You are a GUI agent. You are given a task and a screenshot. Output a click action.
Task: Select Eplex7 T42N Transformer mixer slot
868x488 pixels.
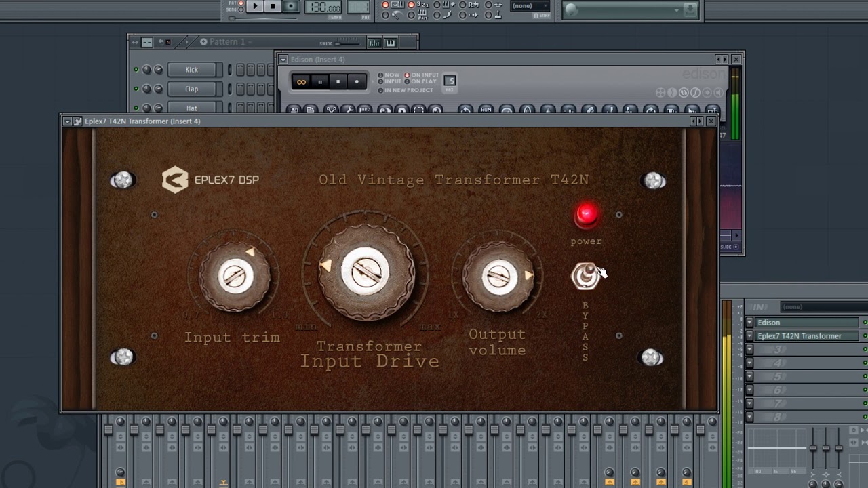coord(807,336)
